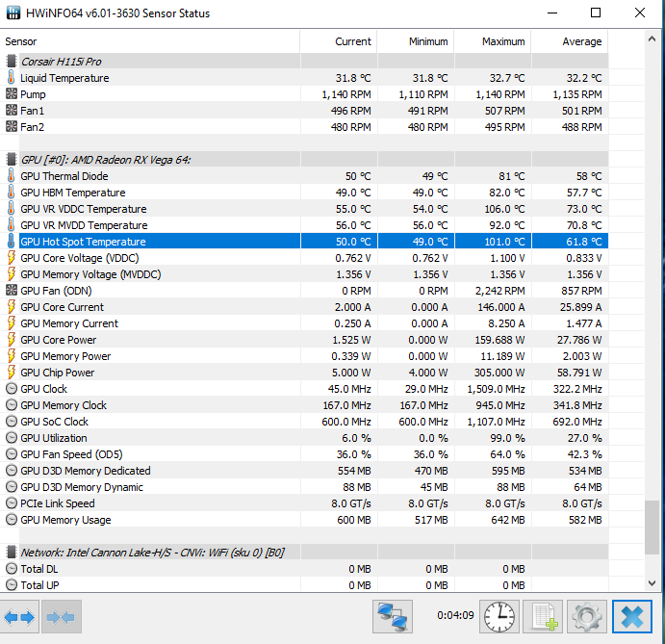Select the GPU D3D Memory Dynamic row
This screenshot has width=665, height=644.
pyautogui.click(x=304, y=486)
